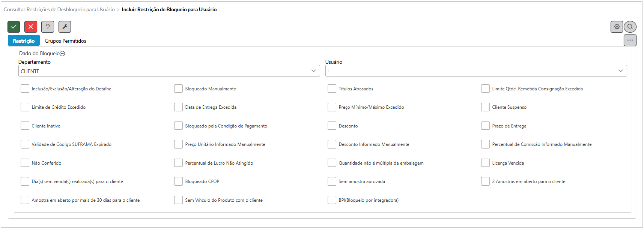Image resolution: width=644 pixels, height=228 pixels.
Task: Open help with the question mark icon
Action: click(x=48, y=27)
